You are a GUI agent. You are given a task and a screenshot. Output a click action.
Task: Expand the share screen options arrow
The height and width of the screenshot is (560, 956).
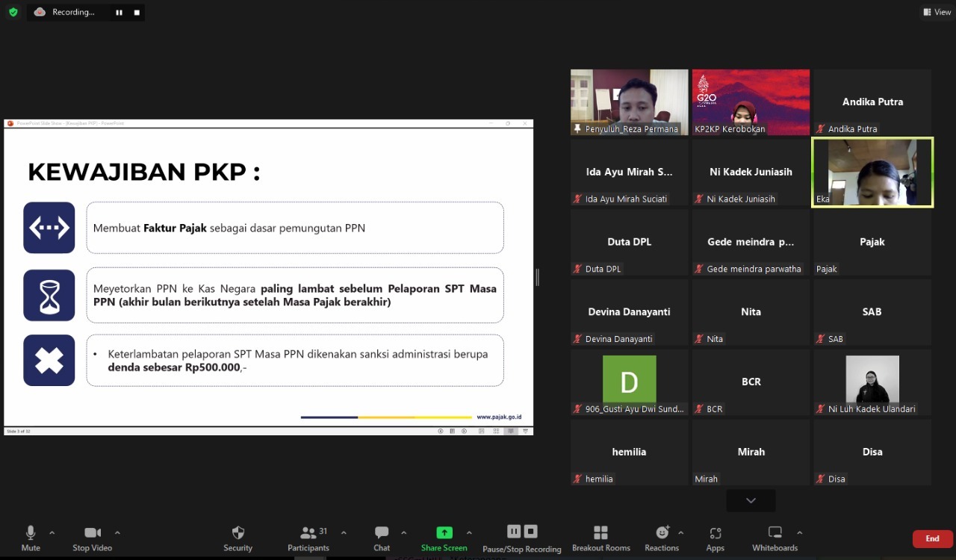[469, 533]
